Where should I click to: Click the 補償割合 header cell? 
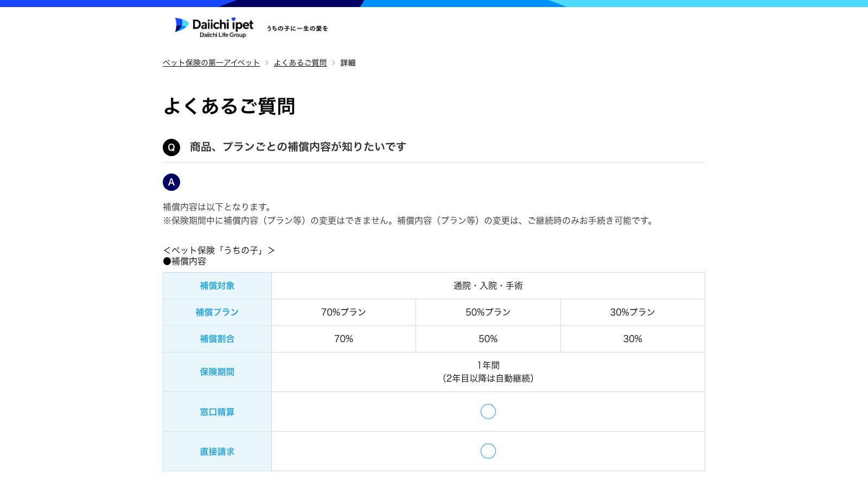[217, 339]
